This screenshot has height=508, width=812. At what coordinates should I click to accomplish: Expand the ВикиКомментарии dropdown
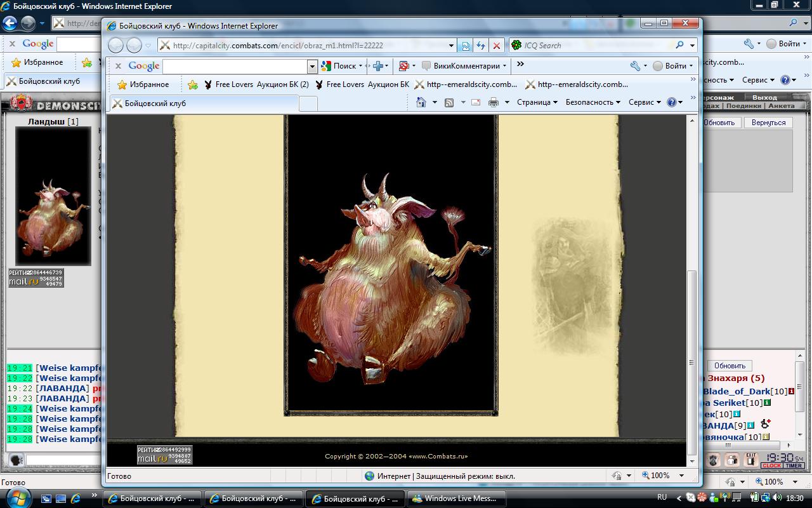pyautogui.click(x=504, y=66)
